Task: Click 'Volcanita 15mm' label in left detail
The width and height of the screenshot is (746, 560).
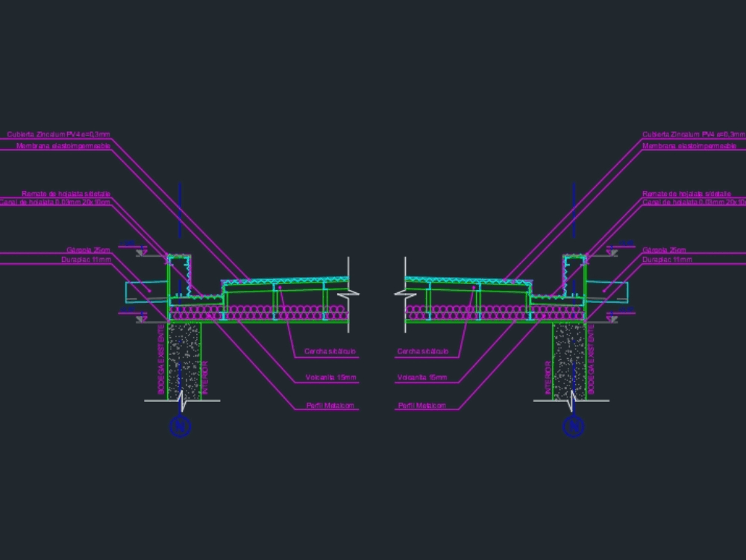Action: 330,377
